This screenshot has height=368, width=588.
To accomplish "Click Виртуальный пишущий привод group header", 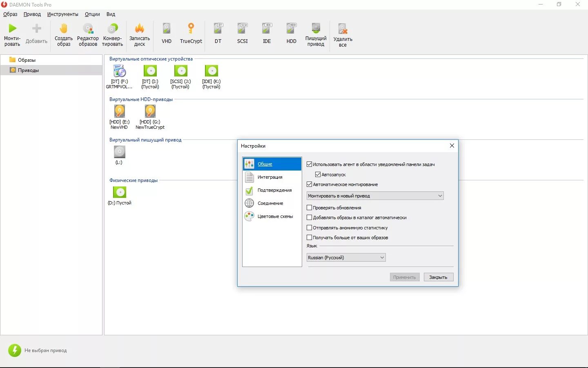I will coord(145,140).
